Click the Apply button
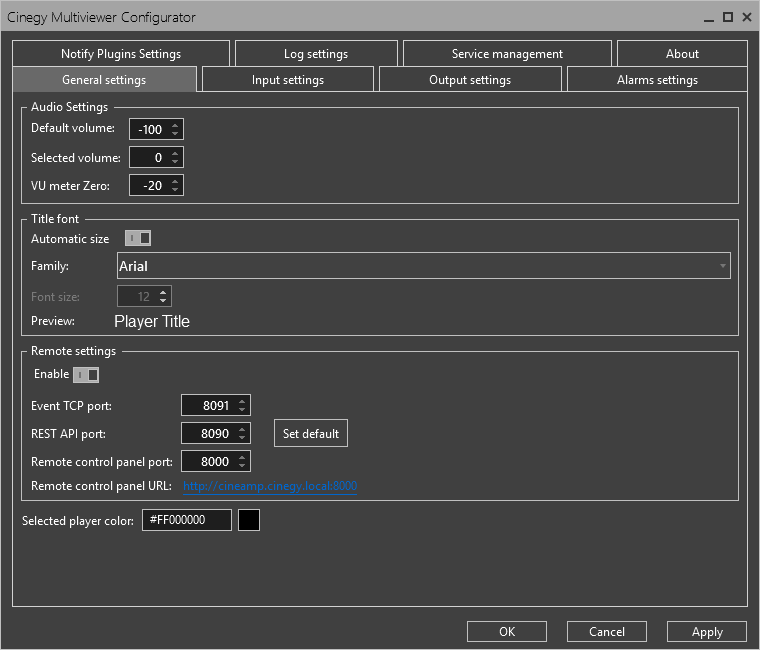760x650 pixels. 707,632
